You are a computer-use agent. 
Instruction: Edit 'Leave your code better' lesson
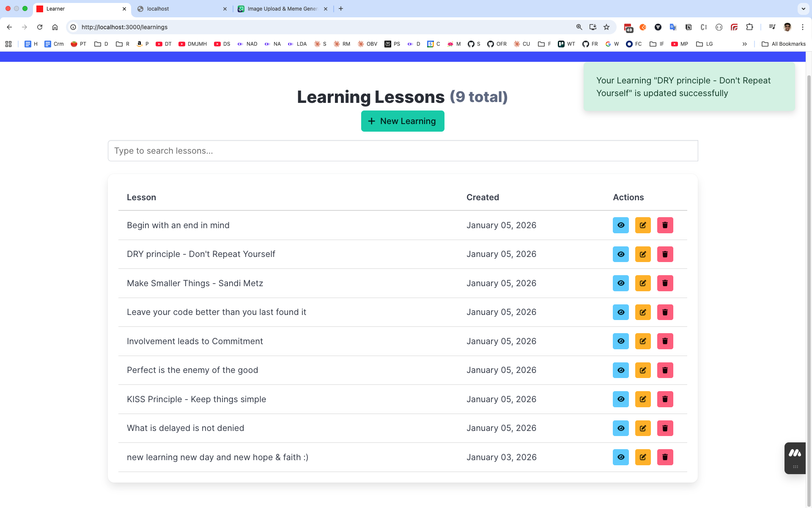click(642, 312)
